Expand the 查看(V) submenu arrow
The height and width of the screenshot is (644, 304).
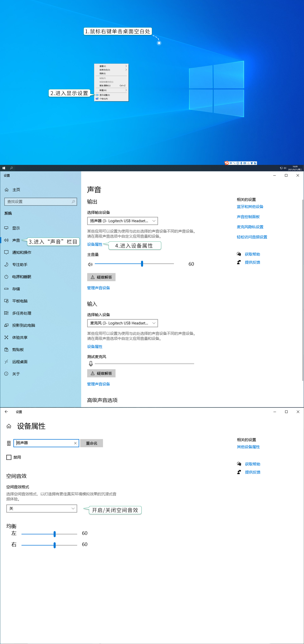126,66
